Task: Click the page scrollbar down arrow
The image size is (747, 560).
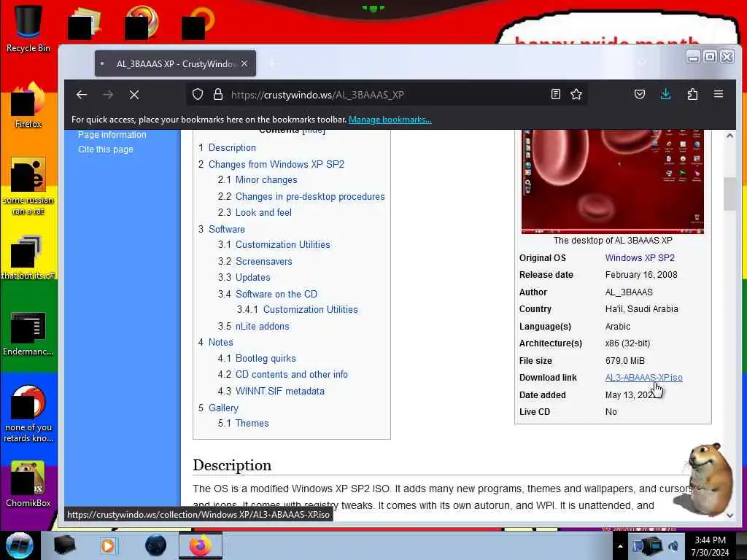Action: [x=729, y=515]
